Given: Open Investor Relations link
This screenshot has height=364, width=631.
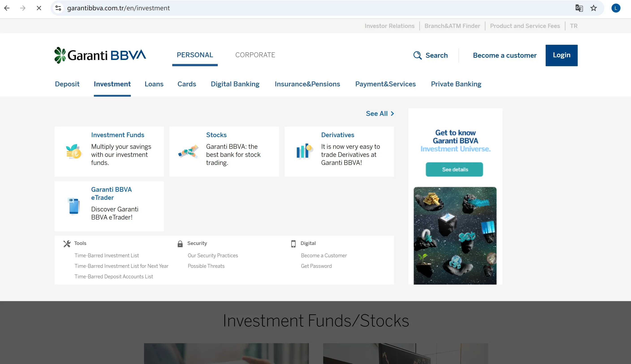Looking at the screenshot, I should (390, 26).
